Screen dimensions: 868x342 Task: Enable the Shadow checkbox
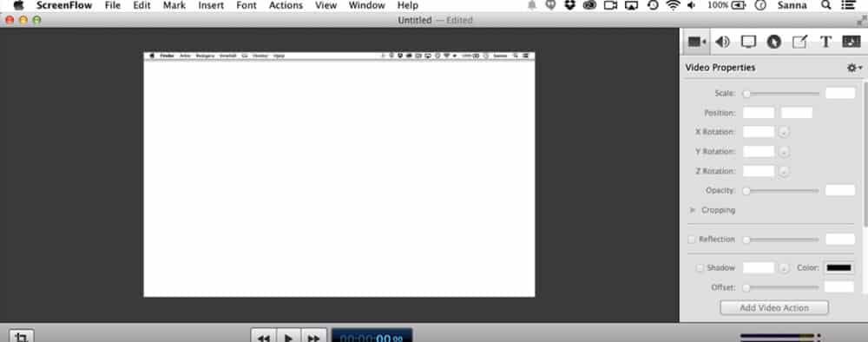pos(700,268)
